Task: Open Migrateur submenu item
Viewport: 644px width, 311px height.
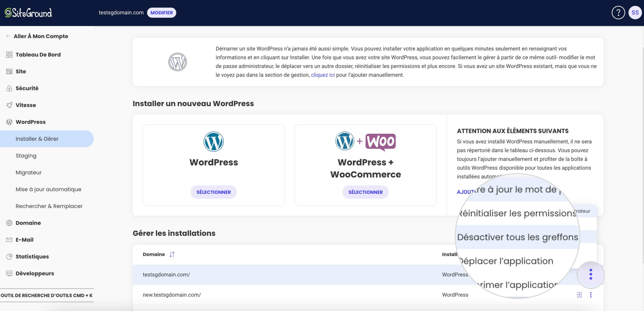Action: (28, 172)
